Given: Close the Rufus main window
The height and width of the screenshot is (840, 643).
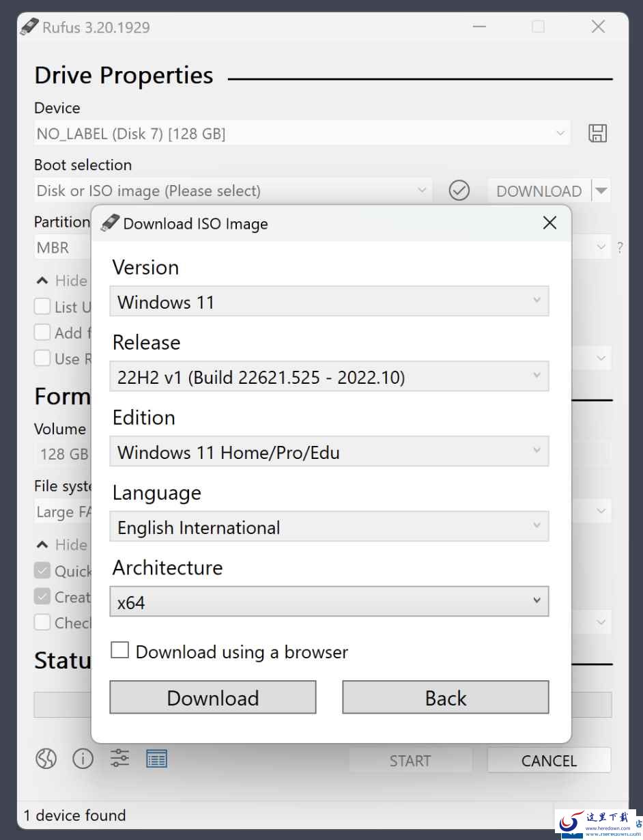Looking at the screenshot, I should point(598,27).
